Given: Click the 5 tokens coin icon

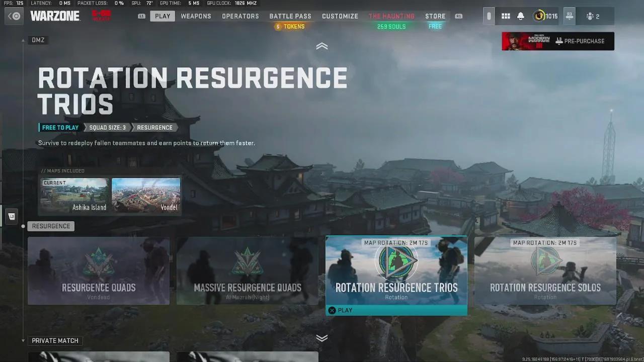Looking at the screenshot, I should pos(278,27).
